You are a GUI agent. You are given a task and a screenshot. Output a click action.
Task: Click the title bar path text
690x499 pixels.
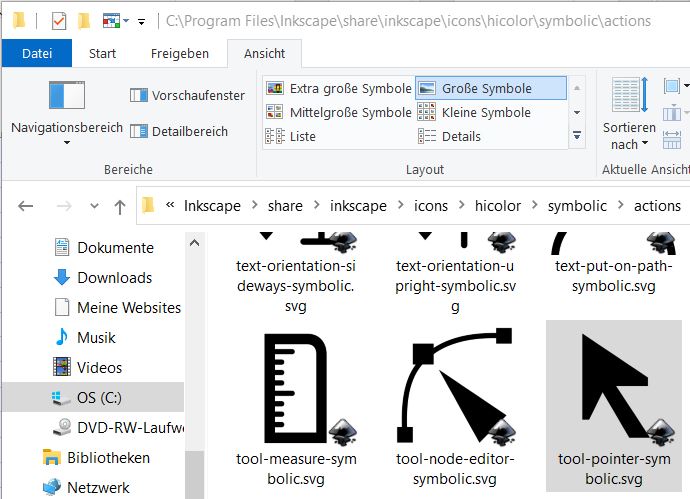pos(408,21)
